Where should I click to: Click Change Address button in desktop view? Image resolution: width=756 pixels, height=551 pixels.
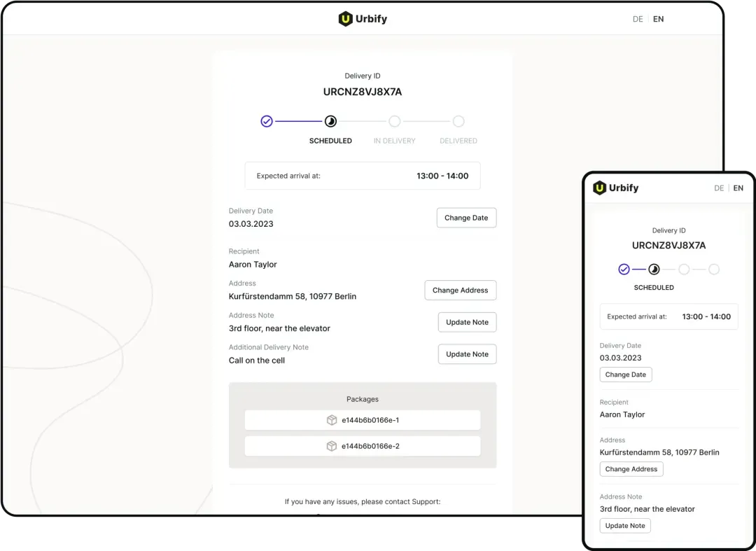(460, 291)
